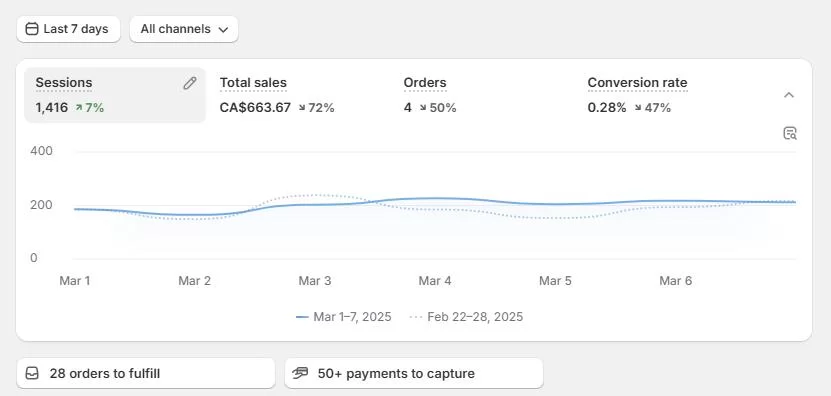
Task: Click the 50% orders decrease indicator
Action: point(438,108)
